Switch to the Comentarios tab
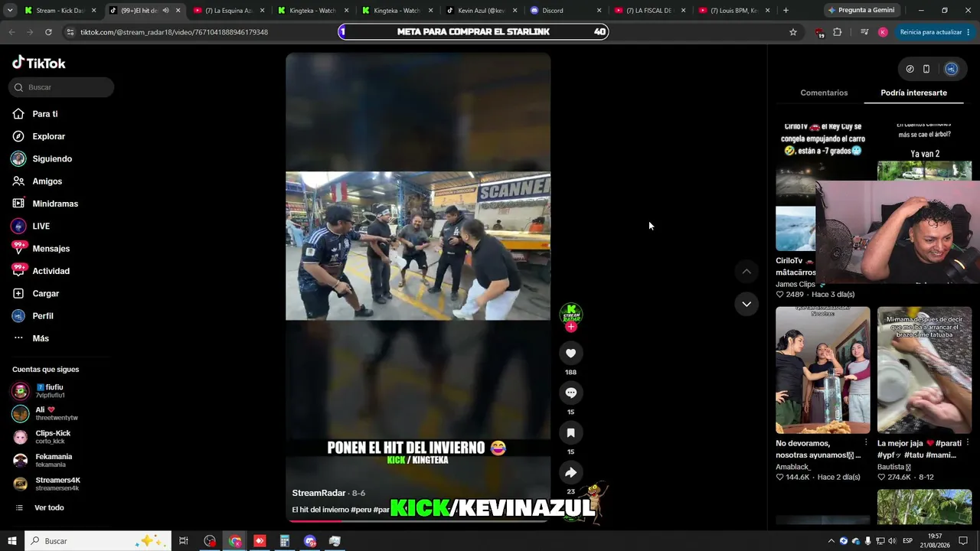This screenshot has width=980, height=551. click(x=824, y=93)
